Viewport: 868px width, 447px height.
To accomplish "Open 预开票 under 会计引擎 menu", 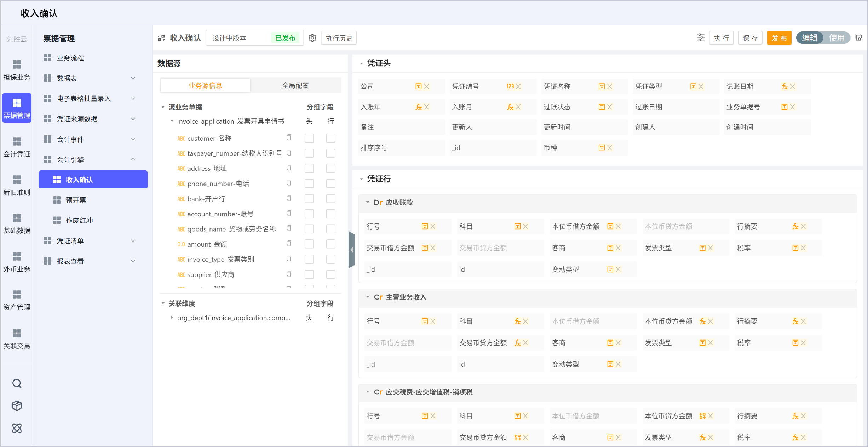I will tap(76, 200).
